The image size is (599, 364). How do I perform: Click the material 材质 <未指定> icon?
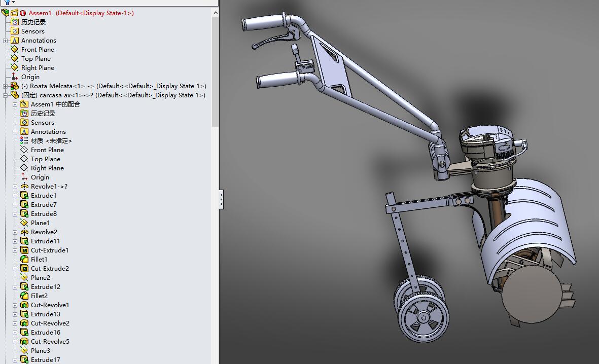(x=24, y=140)
